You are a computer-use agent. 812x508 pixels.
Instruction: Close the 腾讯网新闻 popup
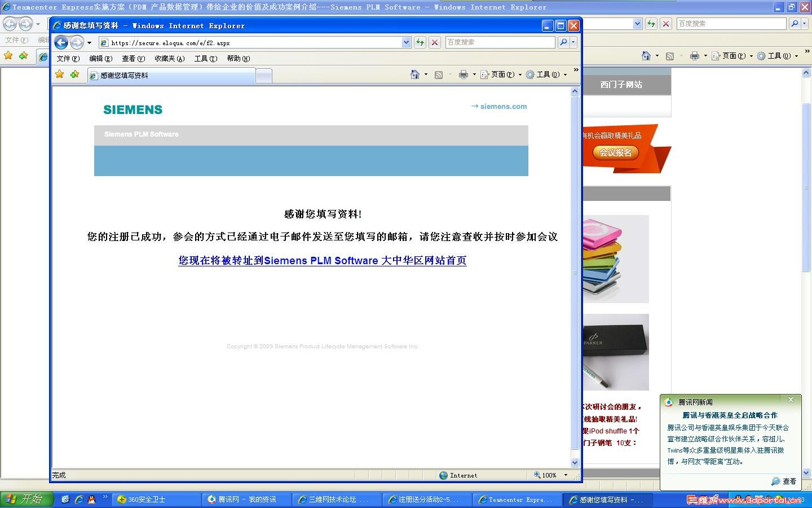tap(791, 400)
